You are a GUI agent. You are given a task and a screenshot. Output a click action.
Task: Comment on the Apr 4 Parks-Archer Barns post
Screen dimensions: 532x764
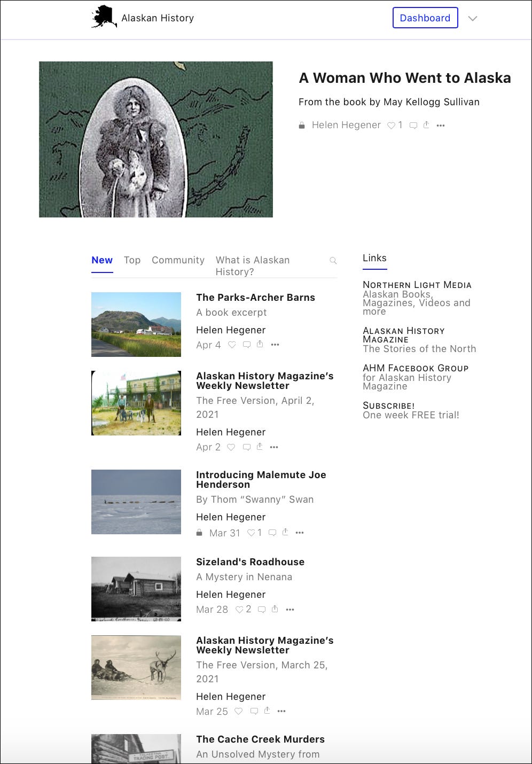pos(247,345)
